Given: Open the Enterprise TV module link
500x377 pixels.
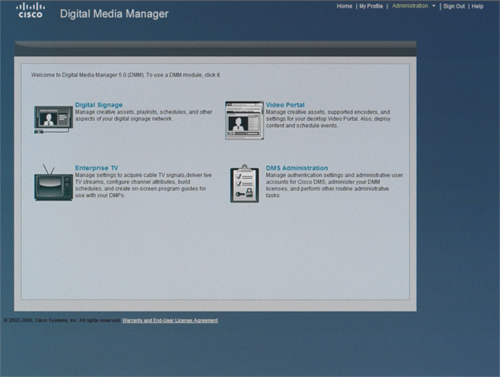Looking at the screenshot, I should 97,168.
